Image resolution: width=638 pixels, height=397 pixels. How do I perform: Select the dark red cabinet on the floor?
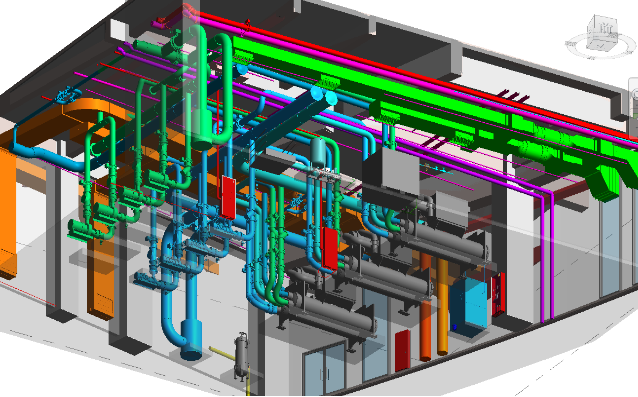tap(403, 350)
